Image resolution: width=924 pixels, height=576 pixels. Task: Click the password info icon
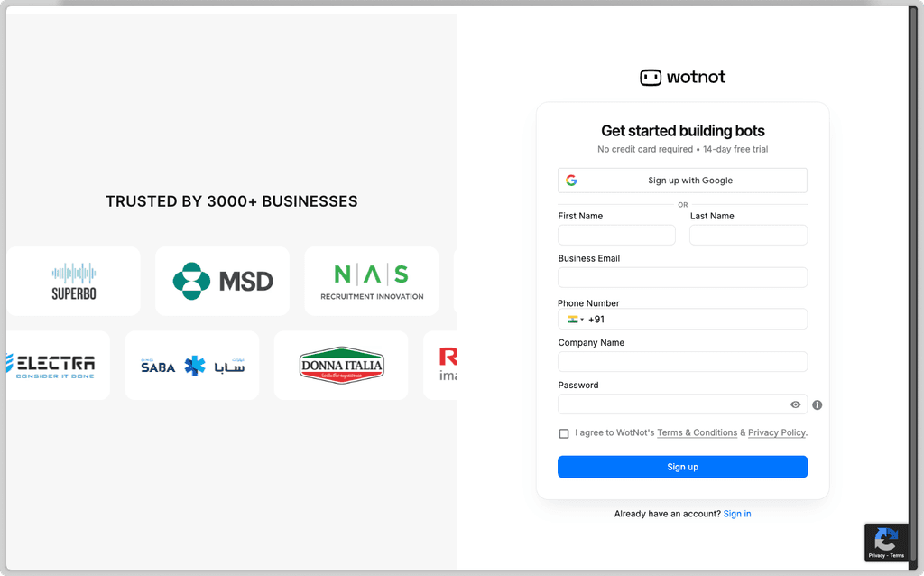[817, 404]
